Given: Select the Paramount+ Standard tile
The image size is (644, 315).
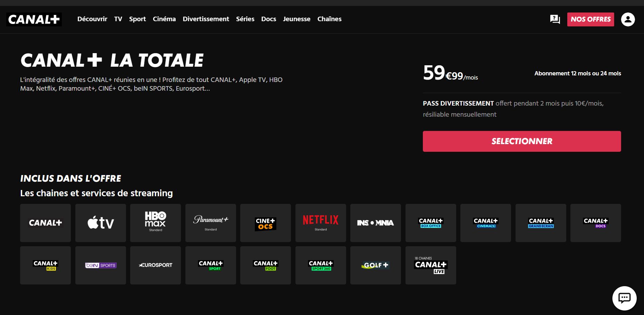Looking at the screenshot, I should click(211, 223).
